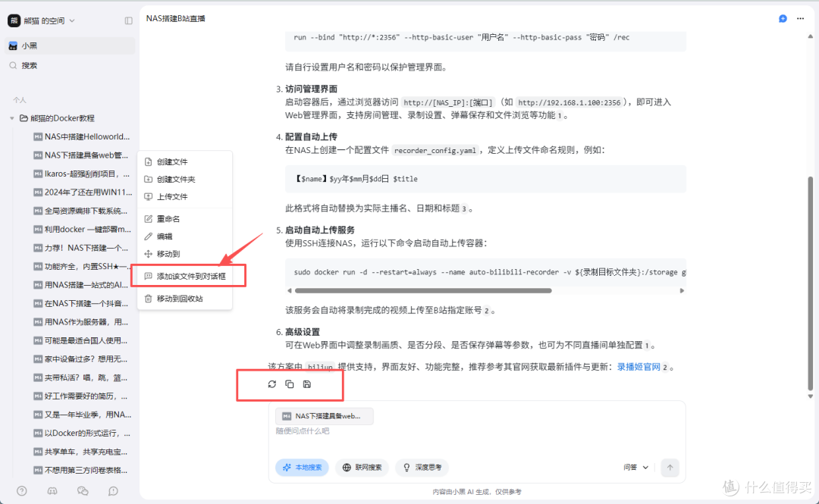This screenshot has width=819, height=504.
Task: Click the blue new chat icon
Action: (x=783, y=19)
